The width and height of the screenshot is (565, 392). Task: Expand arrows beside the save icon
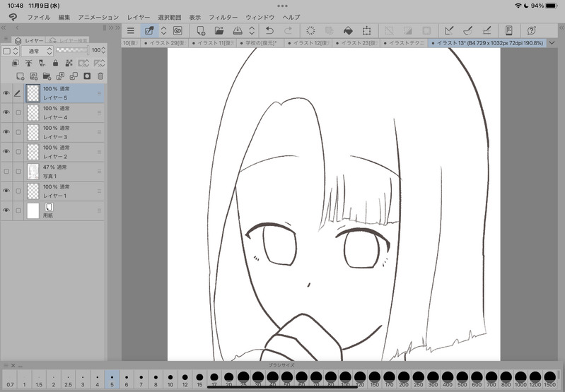252,30
